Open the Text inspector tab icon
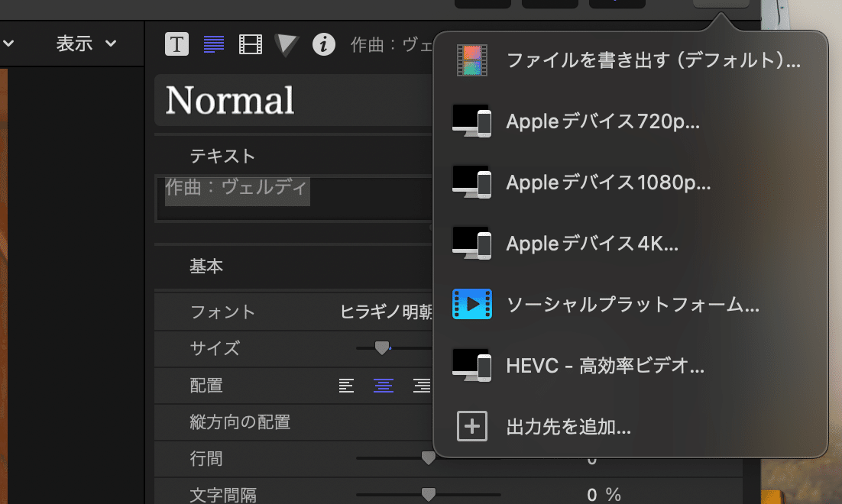The width and height of the screenshot is (842, 504). [176, 44]
